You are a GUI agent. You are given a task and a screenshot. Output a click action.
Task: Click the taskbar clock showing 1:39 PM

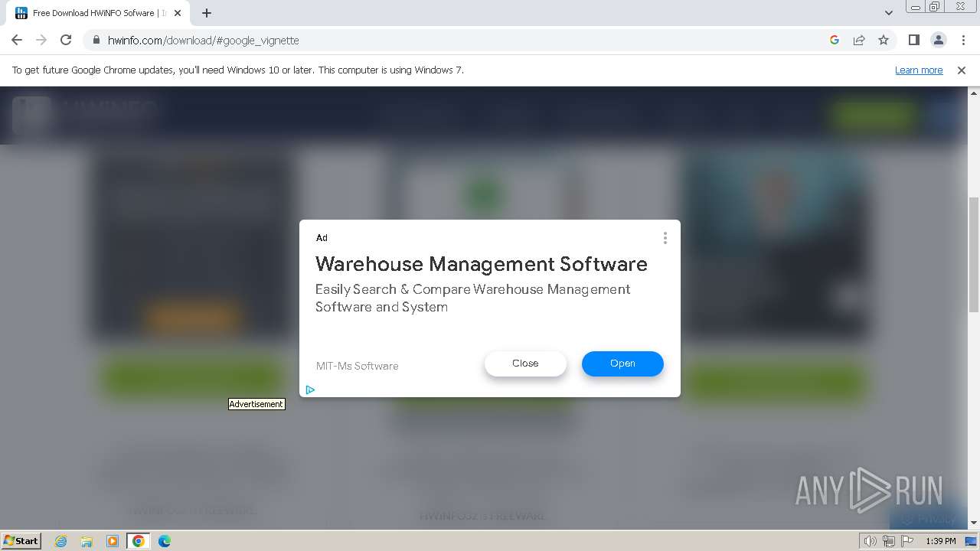(x=941, y=541)
